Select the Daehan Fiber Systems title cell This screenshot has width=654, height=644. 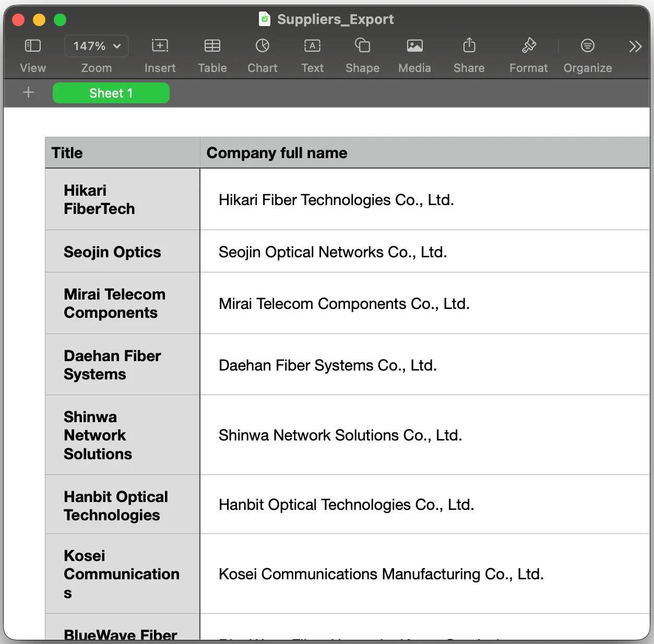(x=123, y=365)
